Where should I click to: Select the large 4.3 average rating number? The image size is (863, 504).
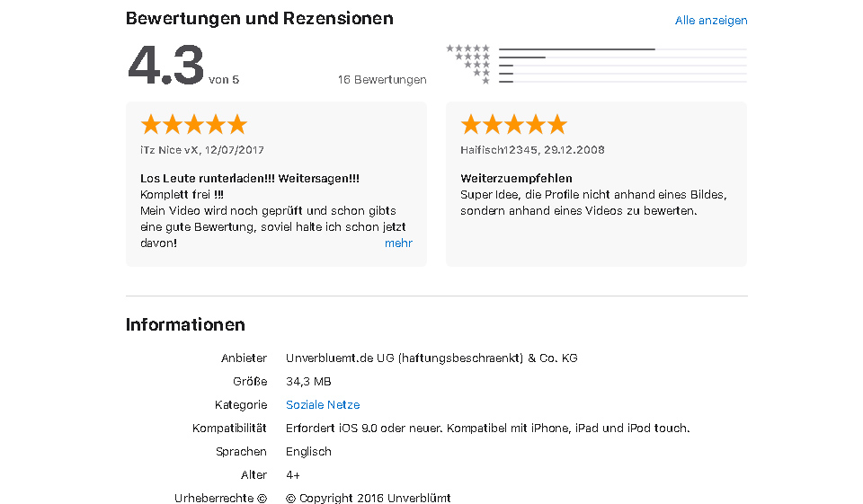click(165, 66)
